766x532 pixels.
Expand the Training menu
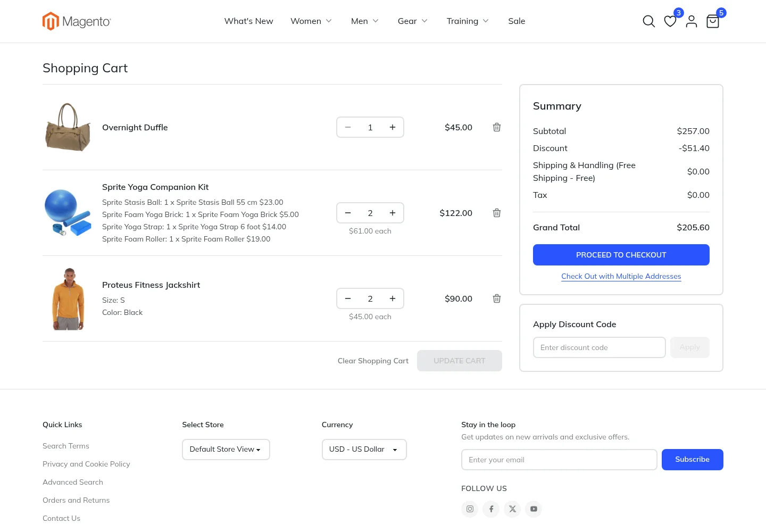pos(468,21)
